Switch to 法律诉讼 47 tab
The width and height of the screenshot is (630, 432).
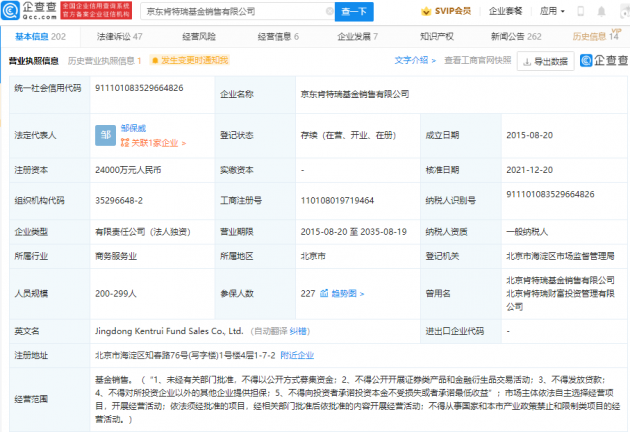pyautogui.click(x=119, y=37)
